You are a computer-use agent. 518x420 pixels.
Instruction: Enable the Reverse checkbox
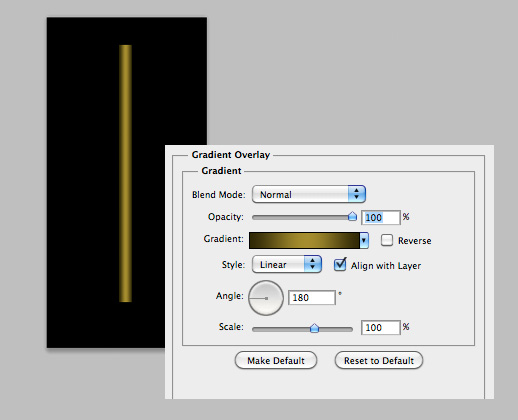[387, 240]
